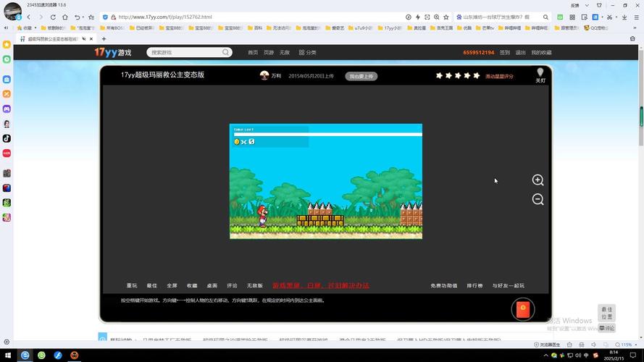The width and height of the screenshot is (644, 362).
Task: Open the scissors screenshot tool
Action: (609, 17)
